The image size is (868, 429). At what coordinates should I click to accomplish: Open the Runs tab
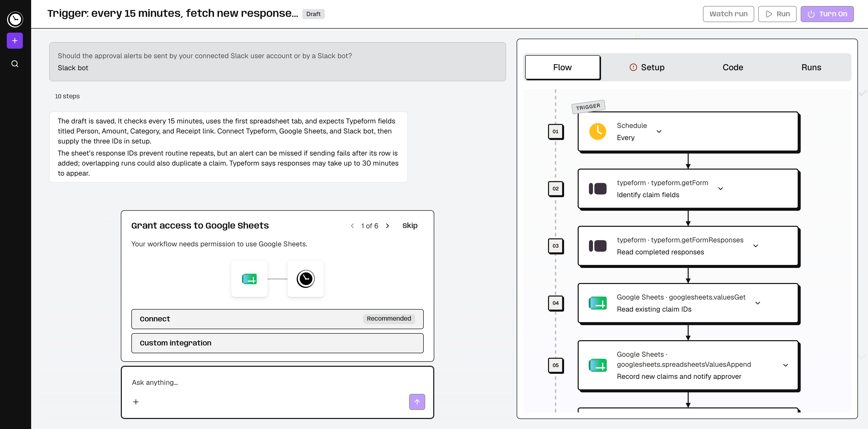[811, 67]
